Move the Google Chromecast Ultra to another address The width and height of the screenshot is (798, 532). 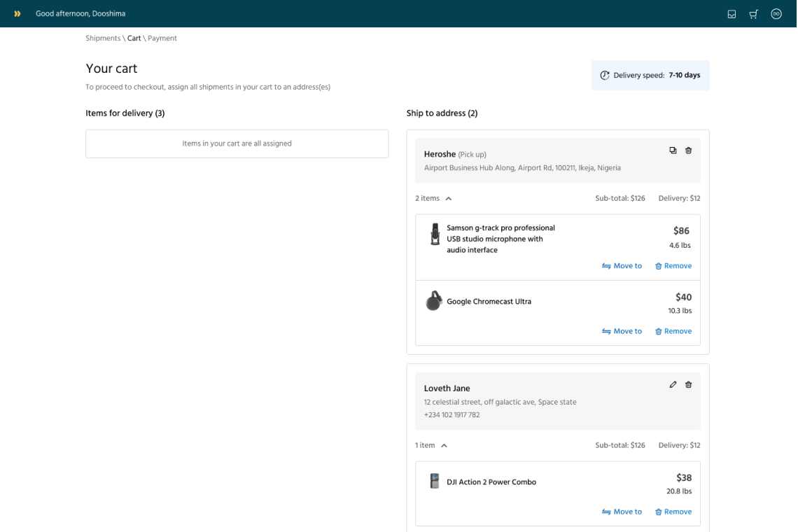(x=622, y=331)
